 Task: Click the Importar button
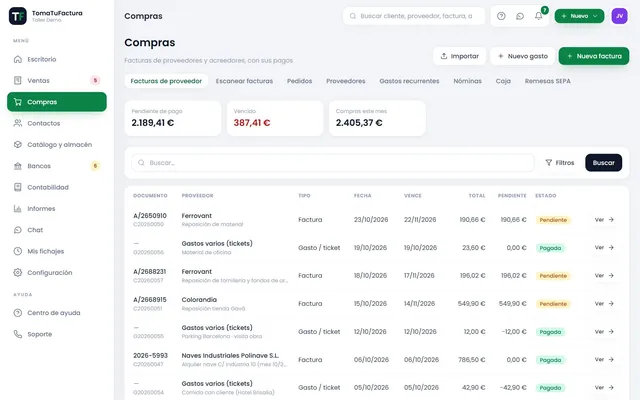[460, 56]
